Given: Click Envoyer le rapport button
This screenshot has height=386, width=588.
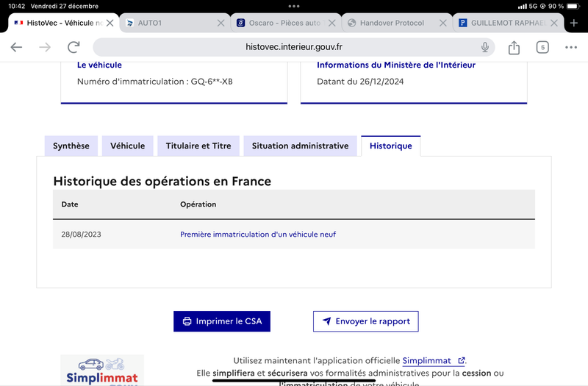Looking at the screenshot, I should tap(365, 321).
